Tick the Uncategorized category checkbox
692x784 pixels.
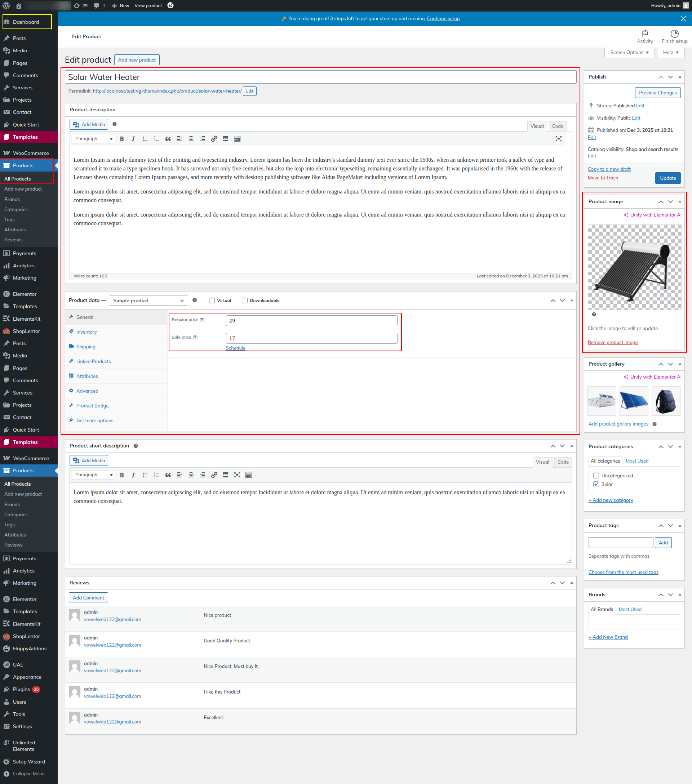click(x=596, y=476)
